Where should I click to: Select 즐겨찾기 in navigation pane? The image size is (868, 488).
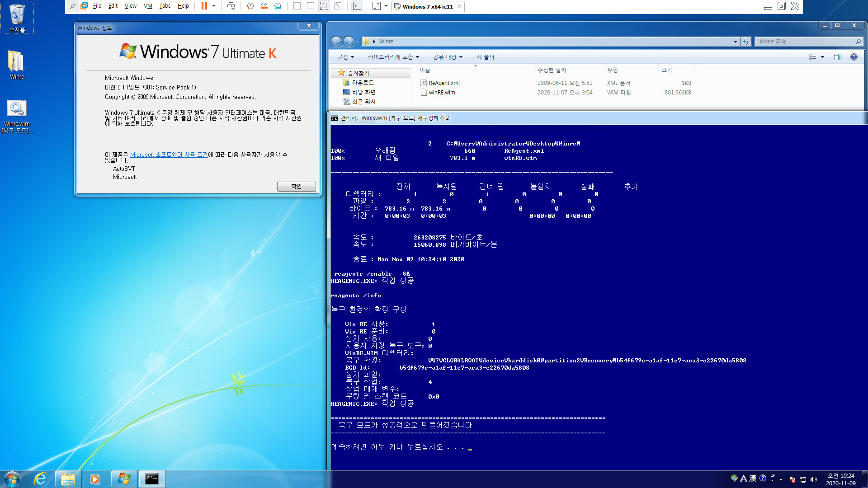(358, 73)
